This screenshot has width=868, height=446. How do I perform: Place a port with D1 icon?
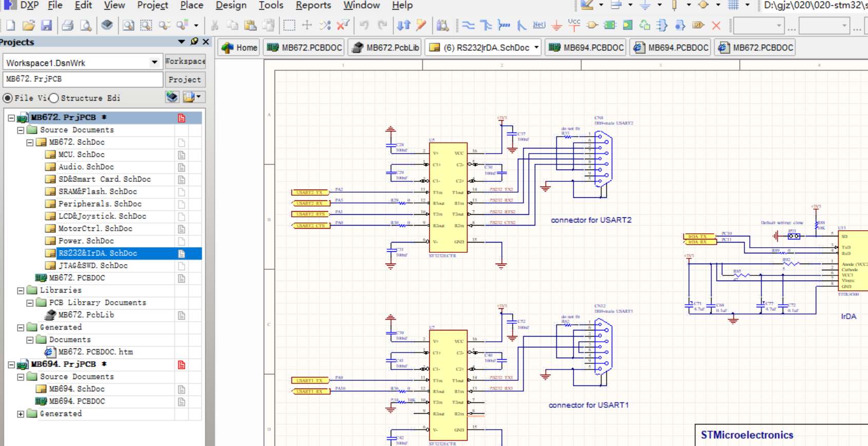point(698,25)
